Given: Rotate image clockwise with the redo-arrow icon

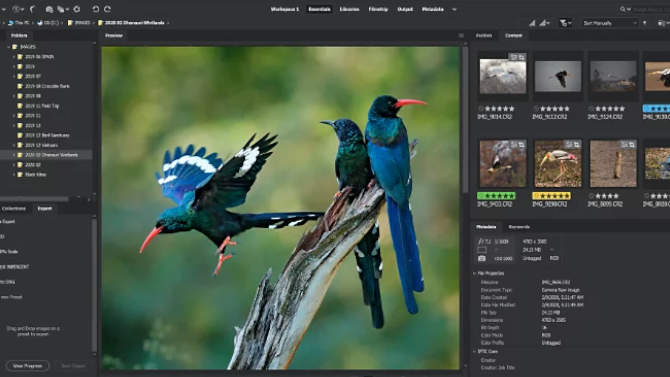Looking at the screenshot, I should 108,9.
